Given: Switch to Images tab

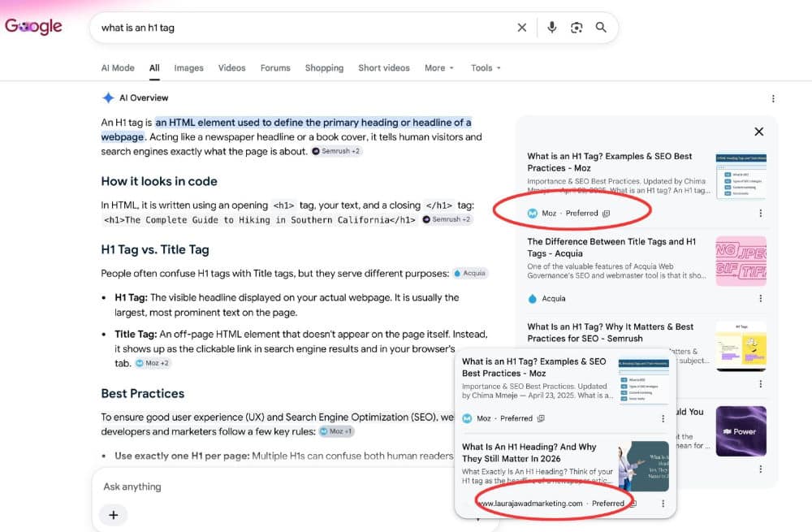Looking at the screenshot, I should 188,68.
